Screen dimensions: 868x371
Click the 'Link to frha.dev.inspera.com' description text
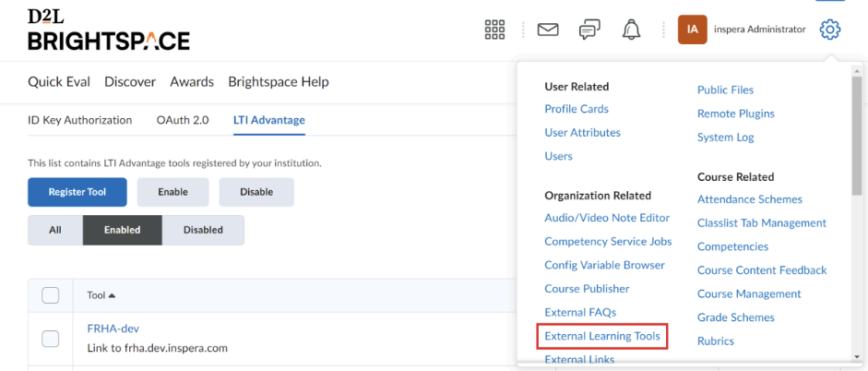pos(157,349)
